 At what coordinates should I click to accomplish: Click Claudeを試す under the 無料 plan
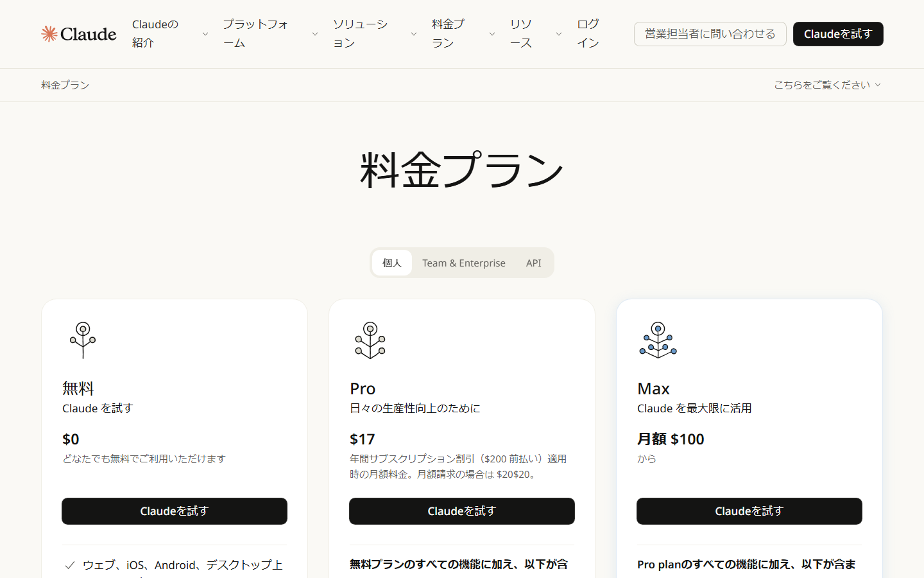175,511
